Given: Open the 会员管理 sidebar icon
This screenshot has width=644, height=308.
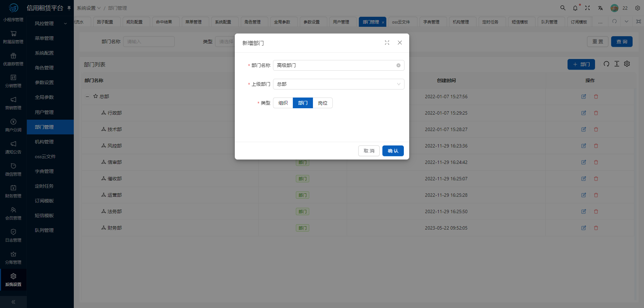Looking at the screenshot, I should click(13, 210).
